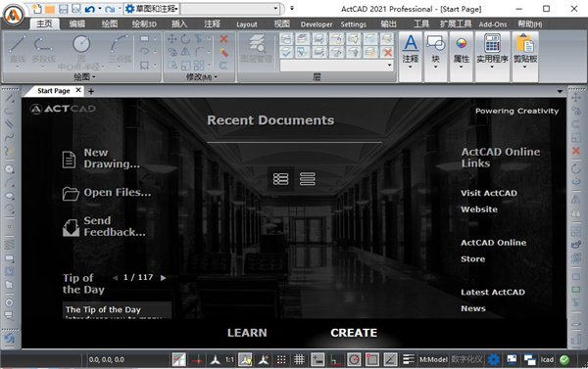Click Open Files... on start page

coord(107,193)
